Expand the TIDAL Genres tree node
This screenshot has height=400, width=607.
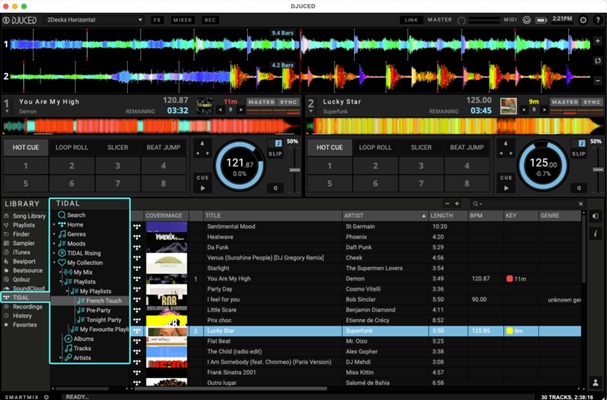point(54,234)
